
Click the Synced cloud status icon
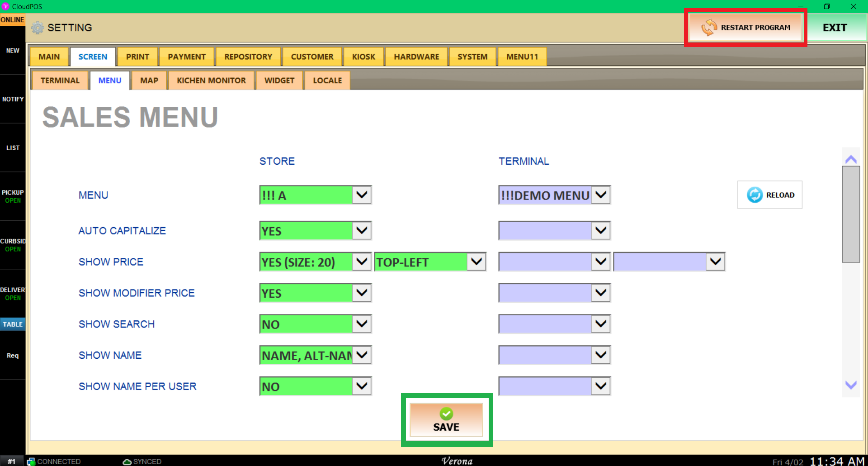pyautogui.click(x=127, y=461)
